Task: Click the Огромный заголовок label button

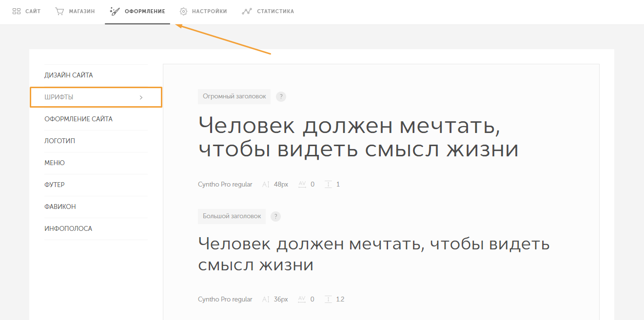Action: [234, 96]
